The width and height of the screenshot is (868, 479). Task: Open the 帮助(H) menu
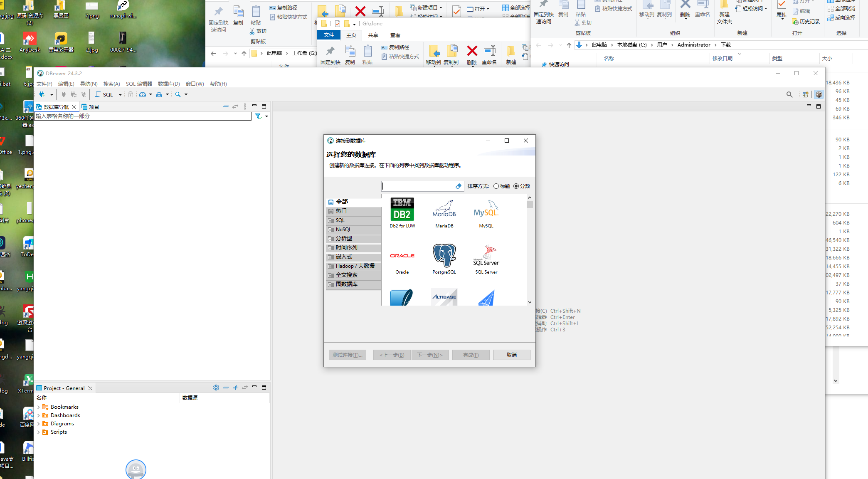pyautogui.click(x=218, y=84)
